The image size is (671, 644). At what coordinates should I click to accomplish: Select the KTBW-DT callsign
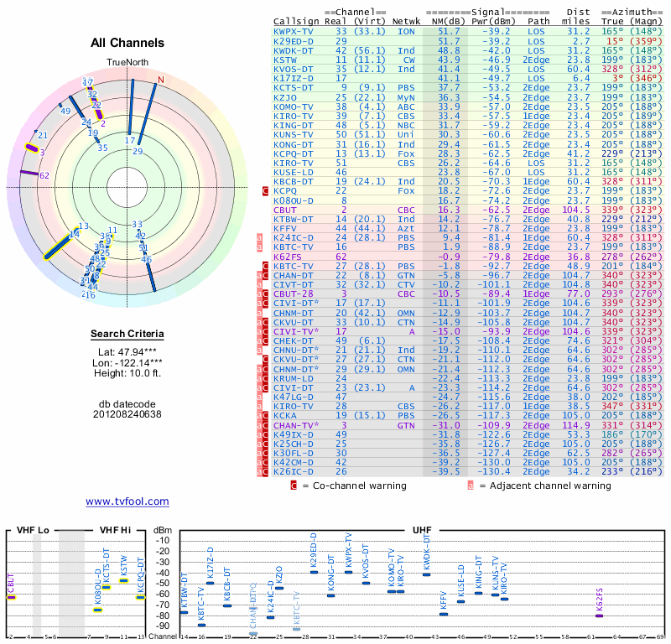click(x=293, y=220)
